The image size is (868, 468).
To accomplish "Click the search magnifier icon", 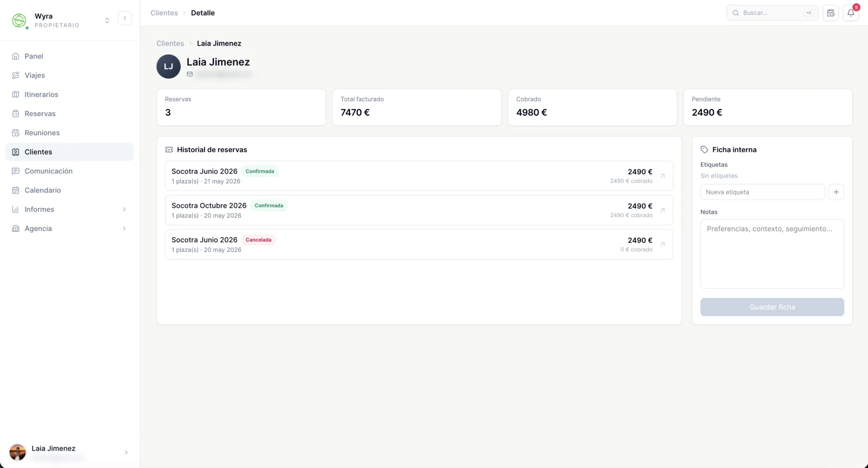I will (736, 13).
